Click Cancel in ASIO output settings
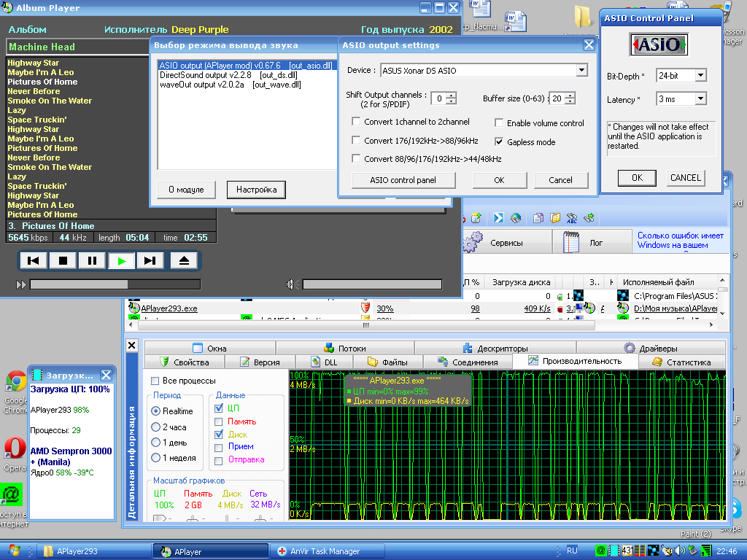Screen dimensions: 747x560 click(561, 180)
